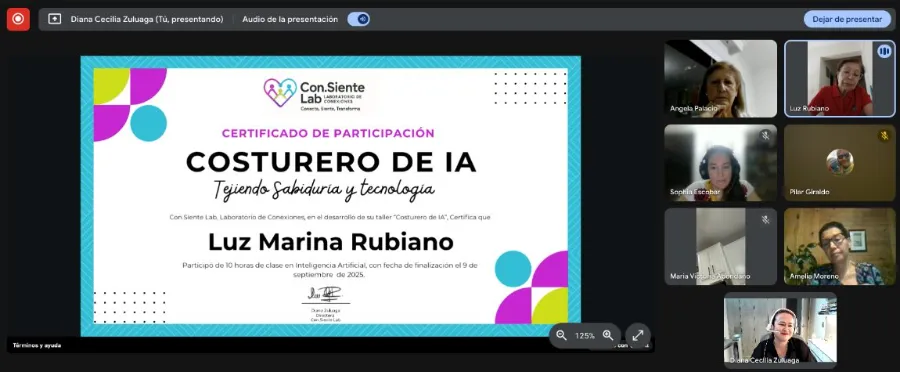Toggle the presentation audio switch
The height and width of the screenshot is (372, 900).
click(359, 19)
